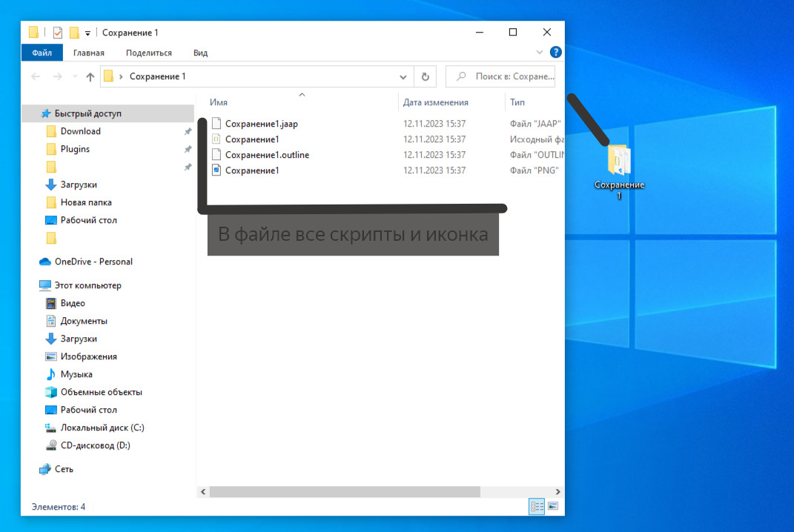Switch to the Вид ribbon tab
The image size is (794, 532).
(x=200, y=53)
